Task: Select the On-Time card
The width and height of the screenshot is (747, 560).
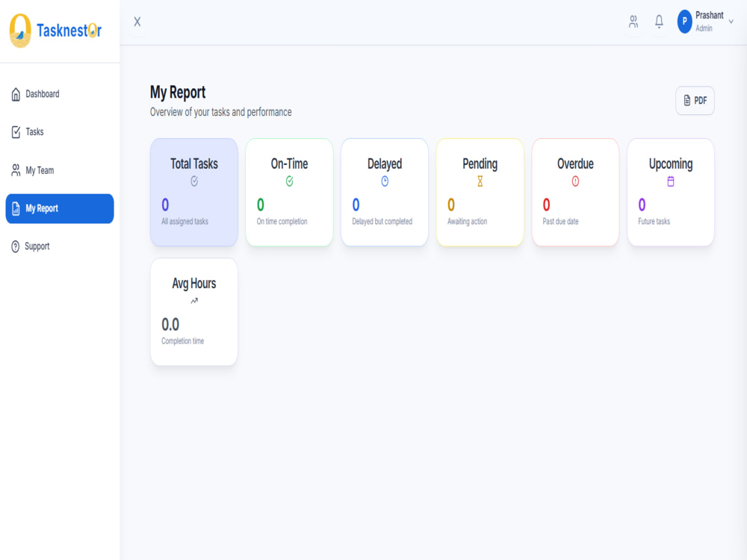Action: 289,193
